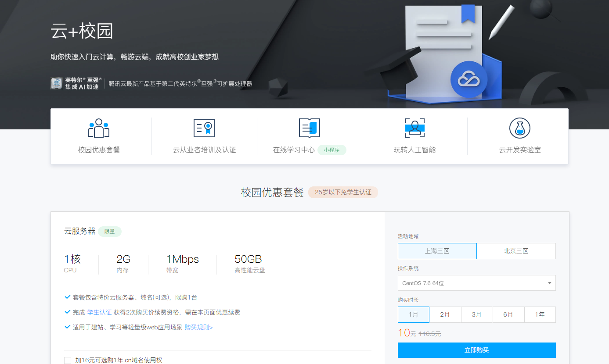Click the blue cloud logo in banner
This screenshot has width=609, height=364.
[469, 79]
